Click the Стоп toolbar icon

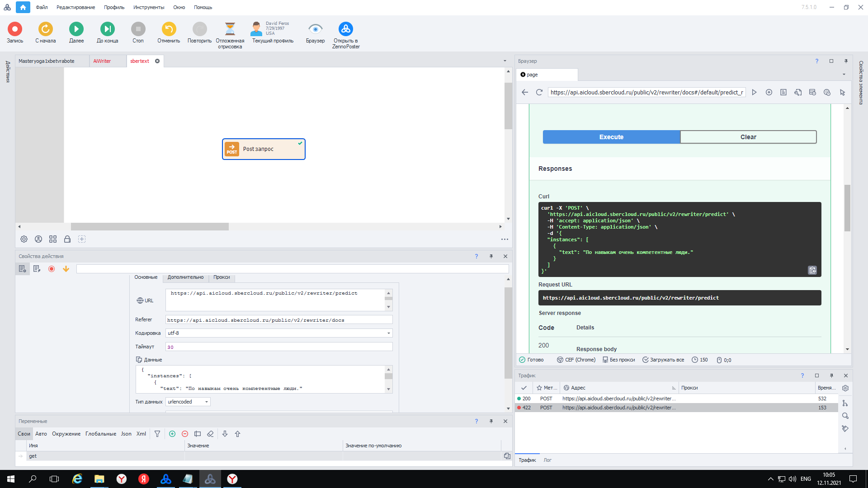(x=138, y=29)
